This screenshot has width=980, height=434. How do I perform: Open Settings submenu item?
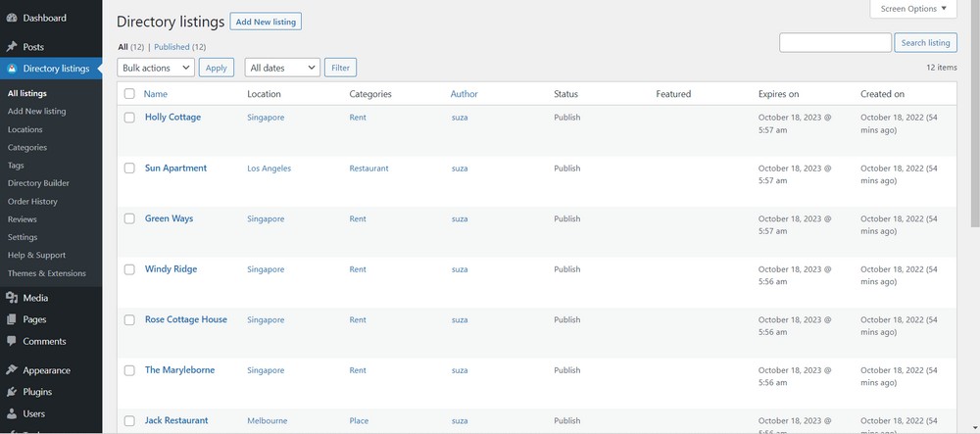[23, 237]
